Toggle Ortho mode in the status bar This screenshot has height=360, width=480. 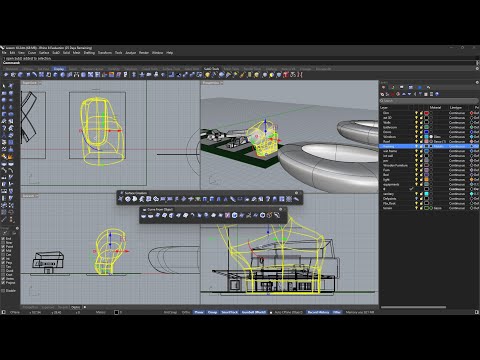coord(186,312)
